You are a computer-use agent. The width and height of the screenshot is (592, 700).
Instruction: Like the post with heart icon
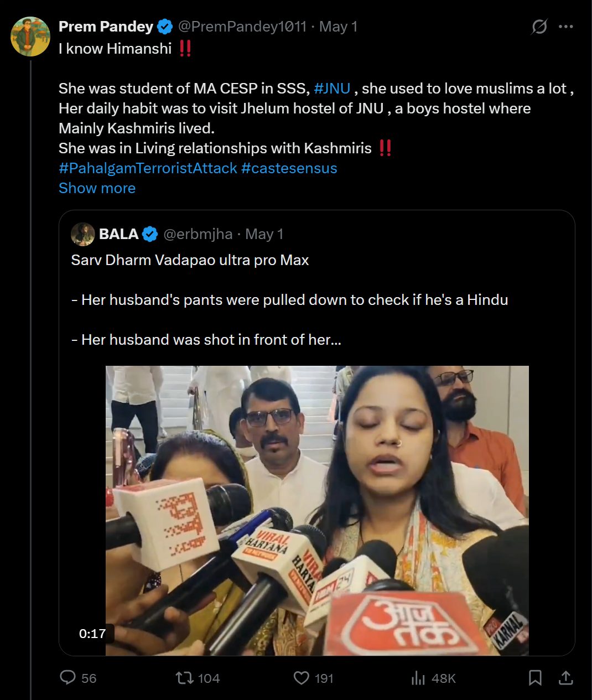[x=301, y=678]
